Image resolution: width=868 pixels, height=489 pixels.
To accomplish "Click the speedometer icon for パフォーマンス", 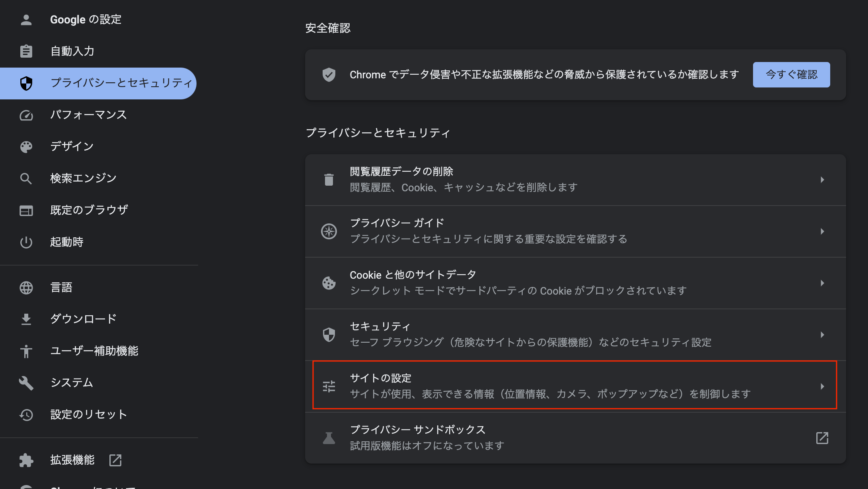I will click(x=26, y=115).
